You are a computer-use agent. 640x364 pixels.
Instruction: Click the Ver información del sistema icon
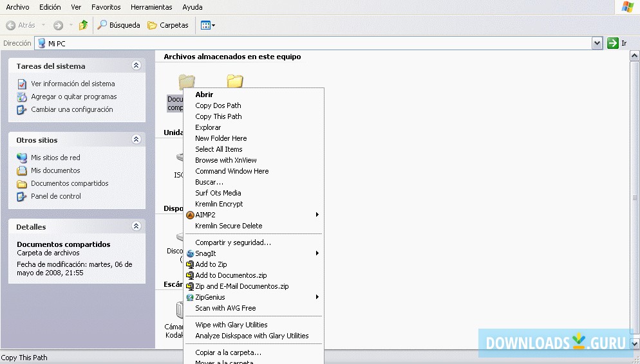pos(22,84)
